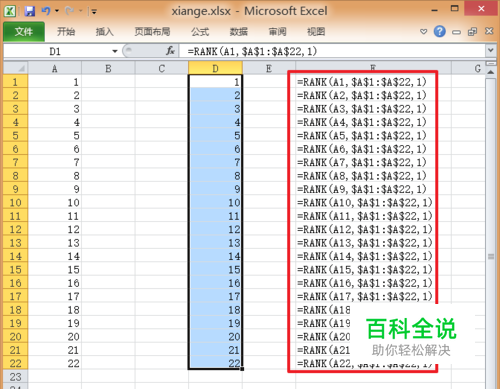Minimize the ribbon with the chevron icon
This screenshot has width=500, height=389.
click(x=423, y=32)
